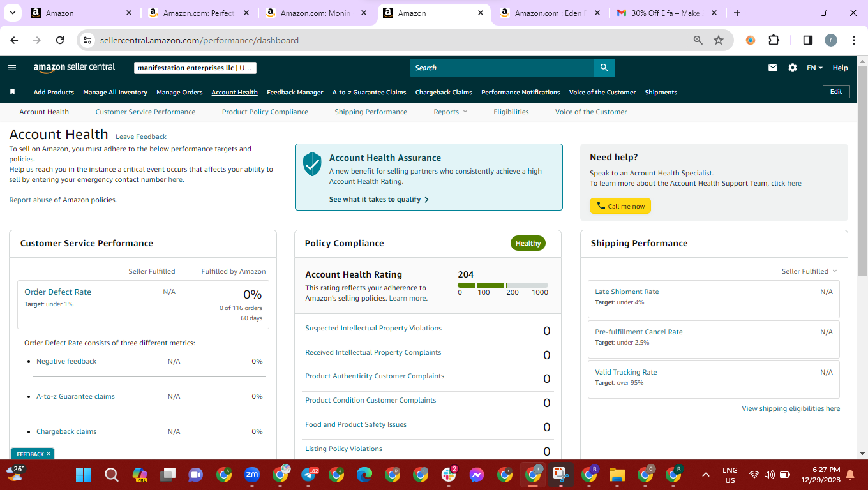Click the Call me now button

coord(620,206)
